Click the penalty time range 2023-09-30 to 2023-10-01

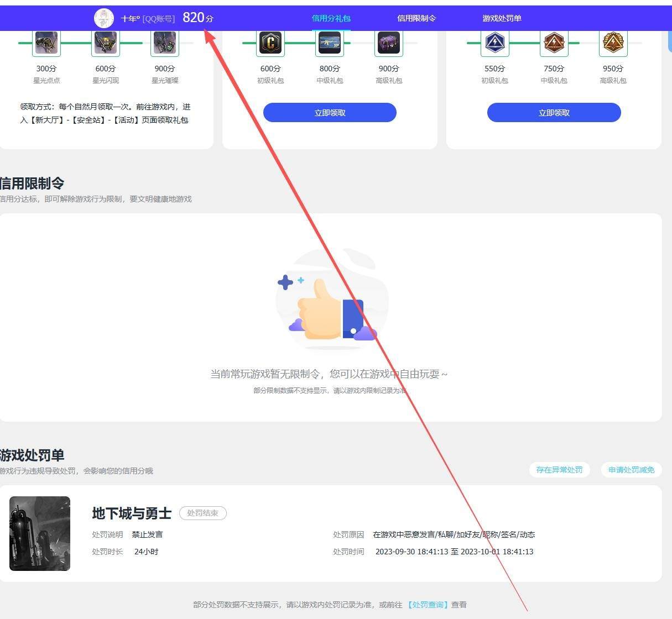[x=455, y=552]
